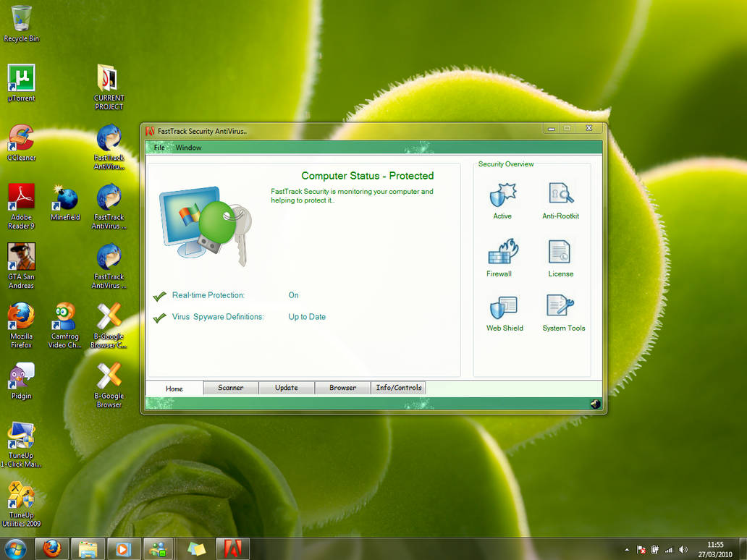Switch to the Scanner tab
Viewport: 747px width, 560px height.
tap(230, 388)
